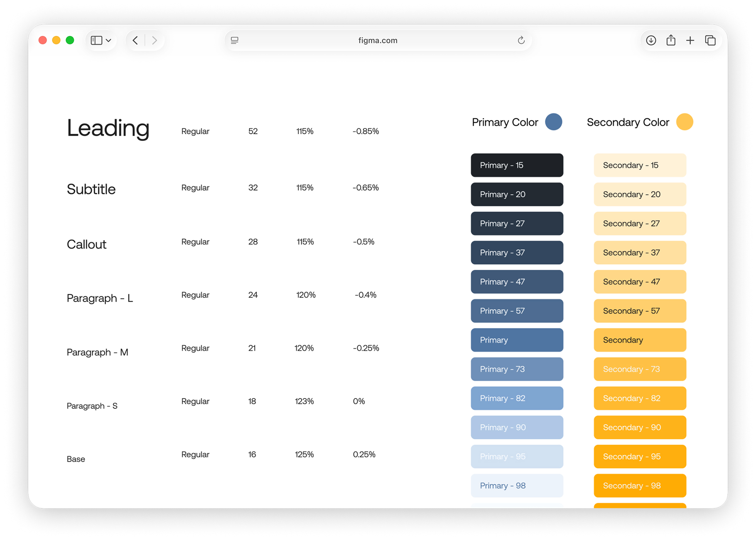756x540 pixels.
Task: Go back with the back arrow
Action: [135, 40]
